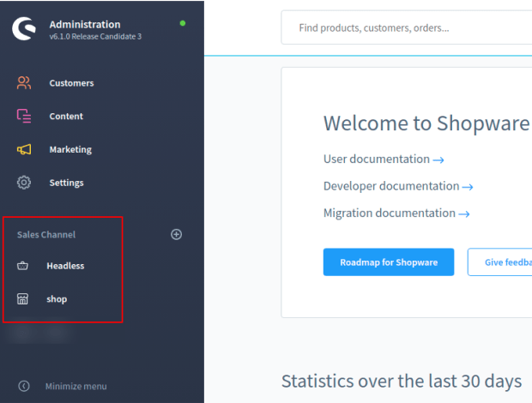Open the Content menu
This screenshot has width=532, height=403.
[x=66, y=117]
